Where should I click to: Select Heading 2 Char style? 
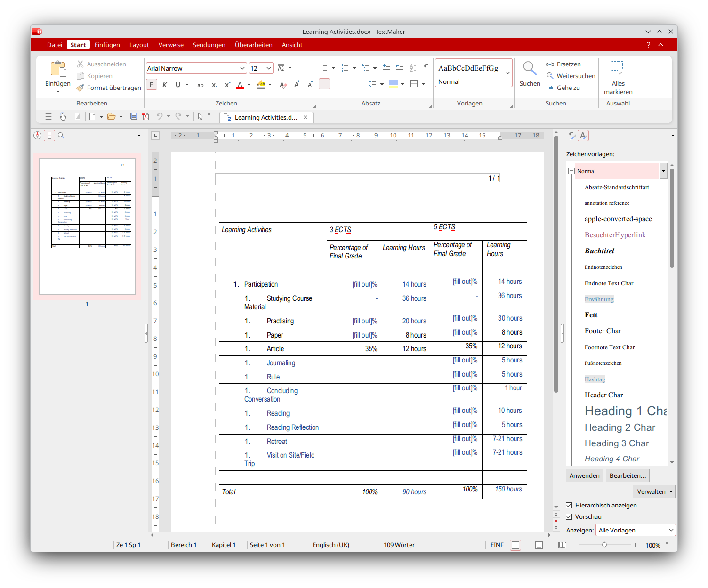[x=619, y=427]
